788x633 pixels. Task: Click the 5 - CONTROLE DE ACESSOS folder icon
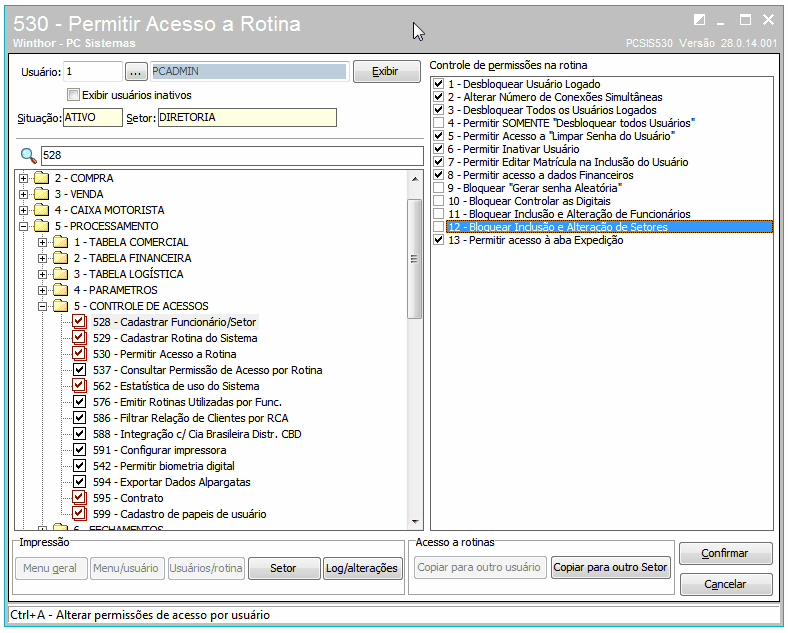click(61, 306)
